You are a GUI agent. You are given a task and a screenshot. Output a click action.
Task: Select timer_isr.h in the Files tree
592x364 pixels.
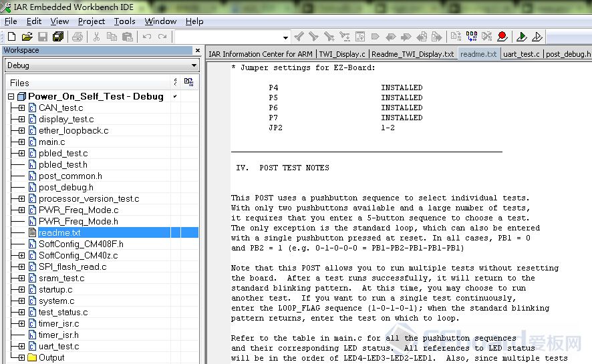pos(59,335)
